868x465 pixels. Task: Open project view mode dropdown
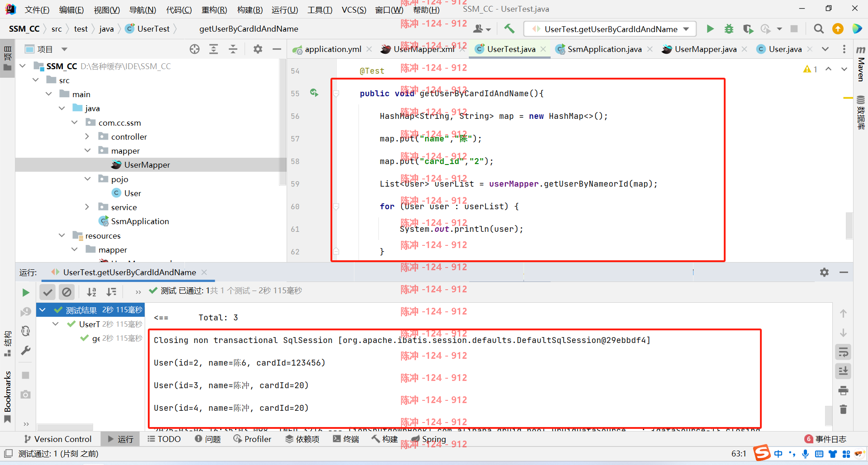tap(64, 49)
